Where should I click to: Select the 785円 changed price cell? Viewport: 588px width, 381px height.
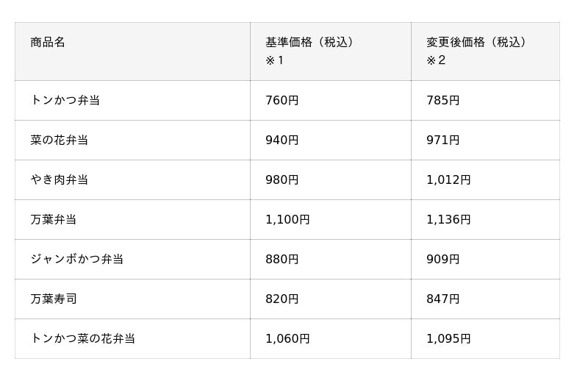click(x=443, y=100)
